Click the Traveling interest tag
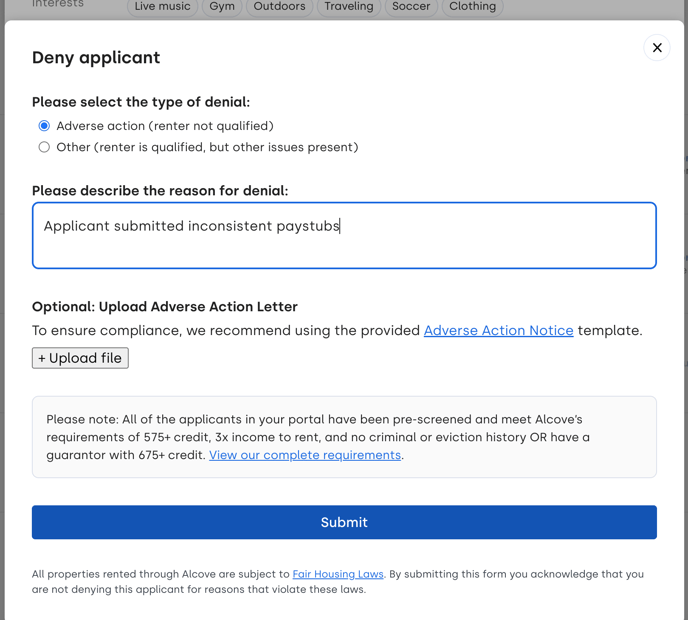Screen dimensions: 688x620 click(349, 7)
